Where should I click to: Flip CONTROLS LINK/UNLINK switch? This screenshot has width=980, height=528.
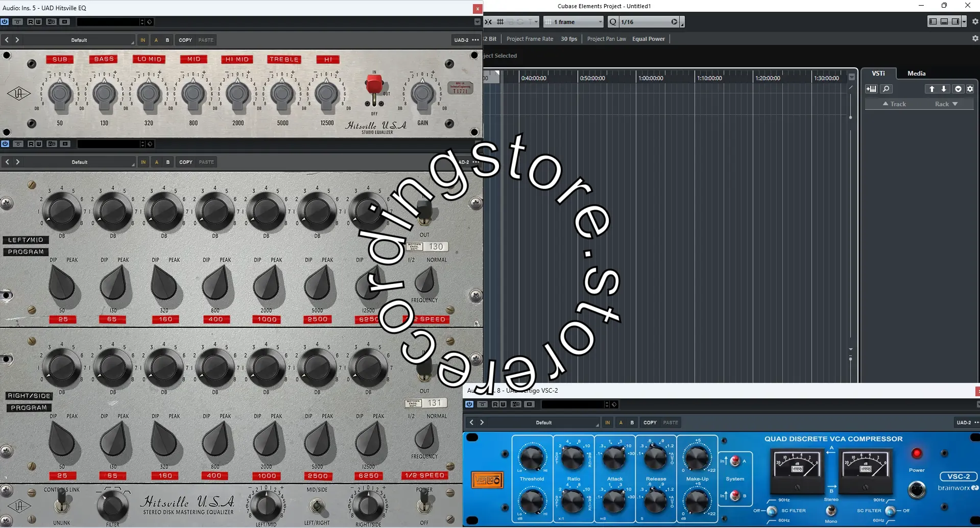click(62, 501)
